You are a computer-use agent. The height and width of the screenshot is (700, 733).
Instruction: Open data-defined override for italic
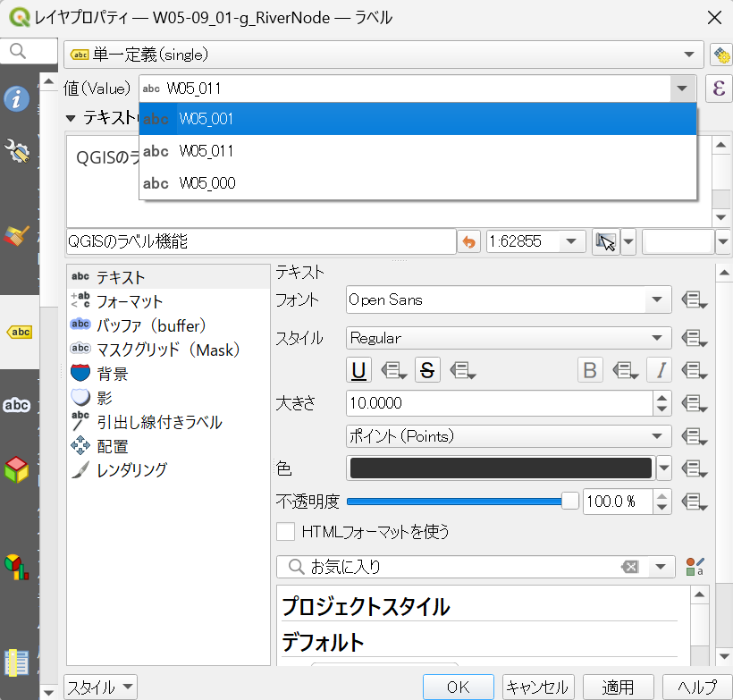click(695, 371)
